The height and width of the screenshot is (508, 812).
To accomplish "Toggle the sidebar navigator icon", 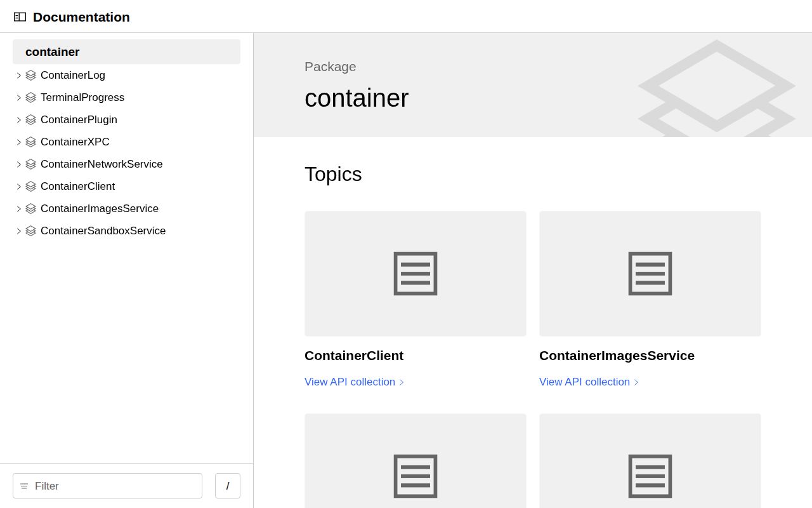I will [x=20, y=17].
